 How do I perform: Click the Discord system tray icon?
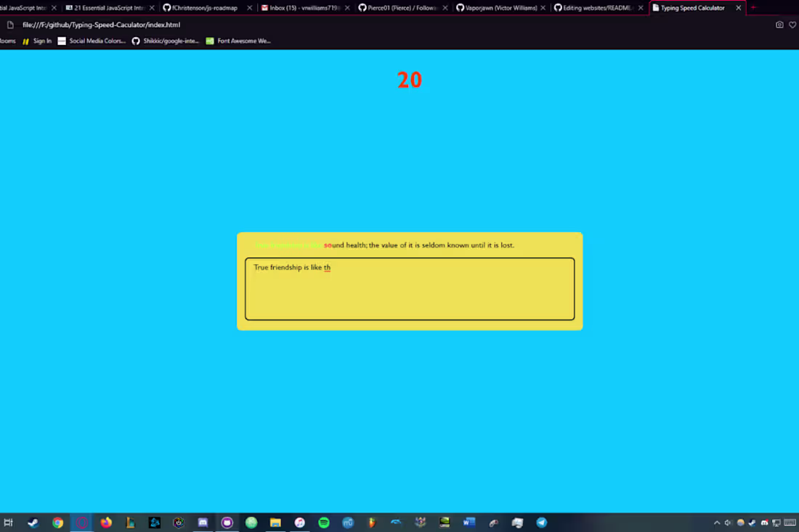(764, 523)
